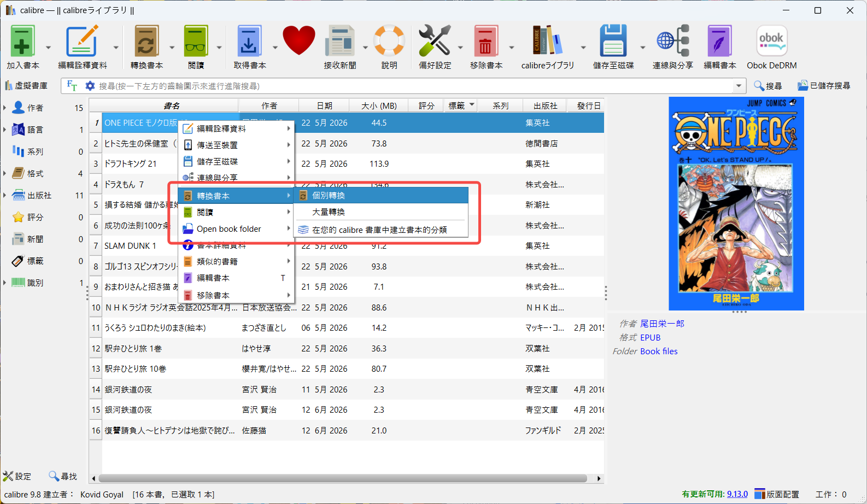Select 儲存至磁碟 in the context menu

tap(236, 161)
